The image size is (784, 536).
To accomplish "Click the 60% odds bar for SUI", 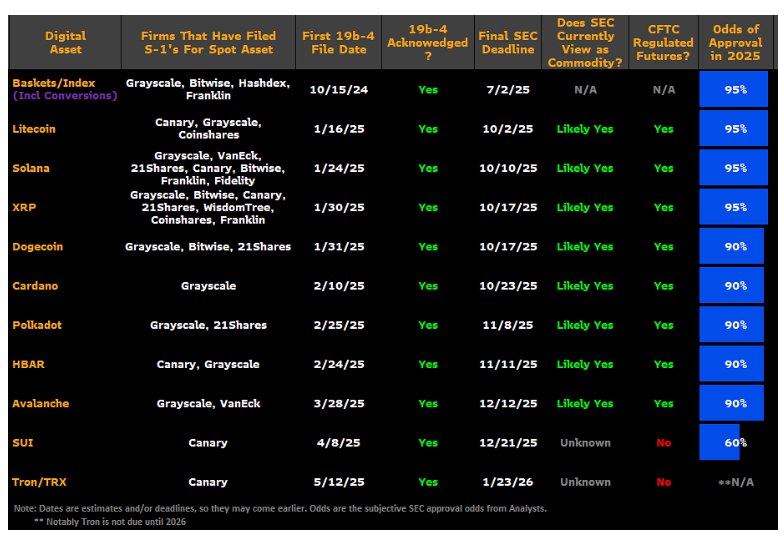I will (720, 442).
